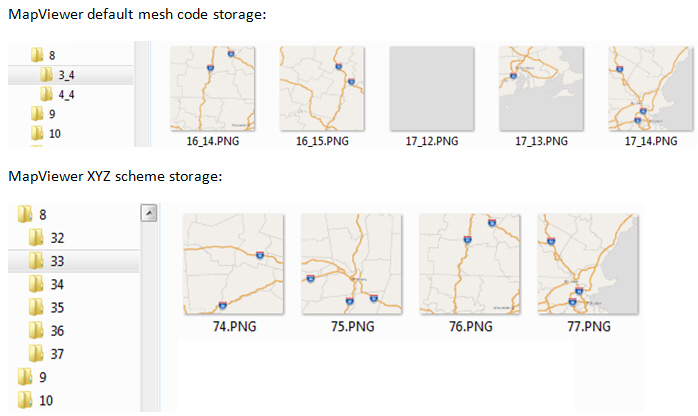
Task: Open the 17_13.PNG coastline tile
Action: (x=541, y=90)
